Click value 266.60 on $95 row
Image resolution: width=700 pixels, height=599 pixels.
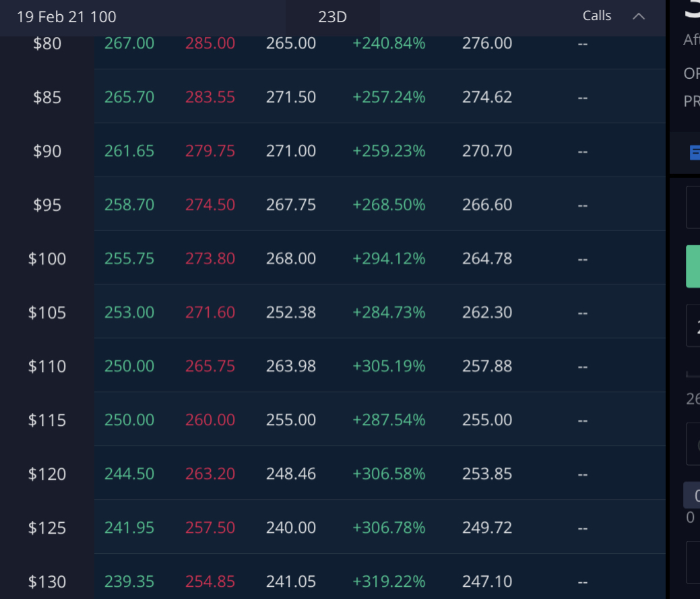click(487, 205)
